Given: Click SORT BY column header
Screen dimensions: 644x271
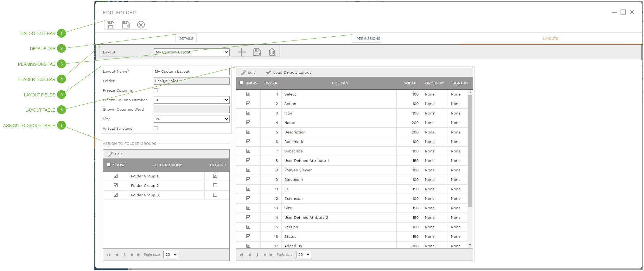Looking at the screenshot, I should click(460, 83).
